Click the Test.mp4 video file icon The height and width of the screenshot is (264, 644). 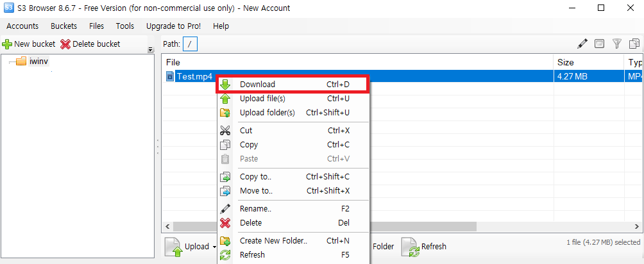170,76
